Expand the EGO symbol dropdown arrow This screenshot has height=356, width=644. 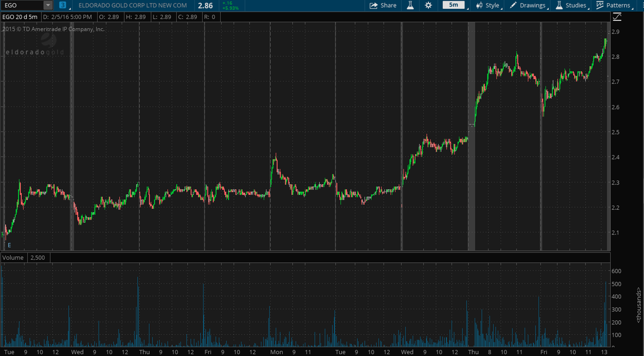click(x=48, y=5)
